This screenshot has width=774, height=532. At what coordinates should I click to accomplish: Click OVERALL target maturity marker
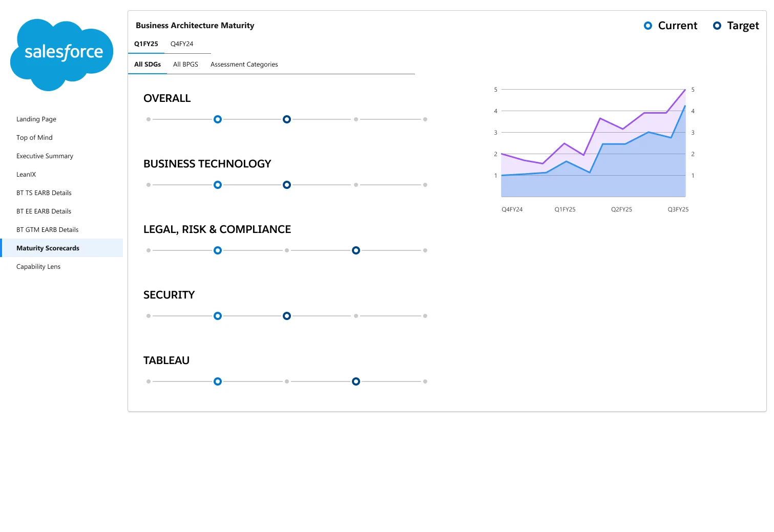tap(287, 119)
